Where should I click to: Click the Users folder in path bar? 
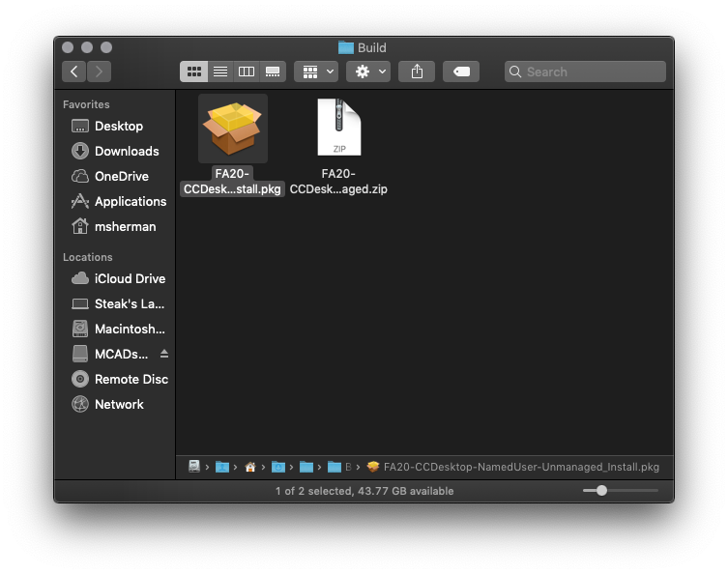coord(222,467)
